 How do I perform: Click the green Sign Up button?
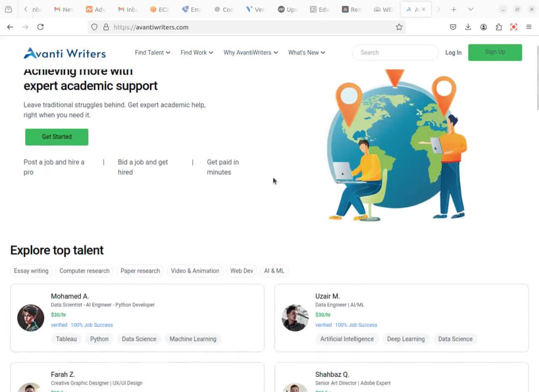point(495,53)
